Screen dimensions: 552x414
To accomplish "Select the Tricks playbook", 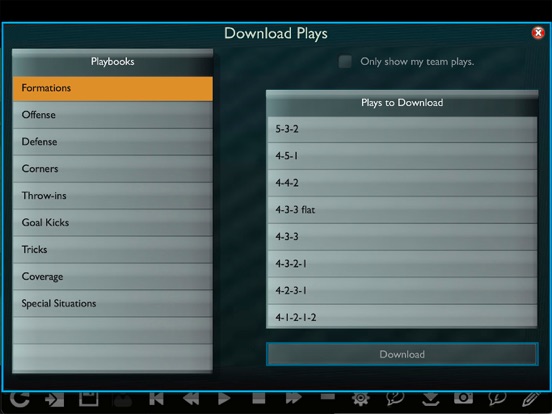I will pyautogui.click(x=113, y=250).
